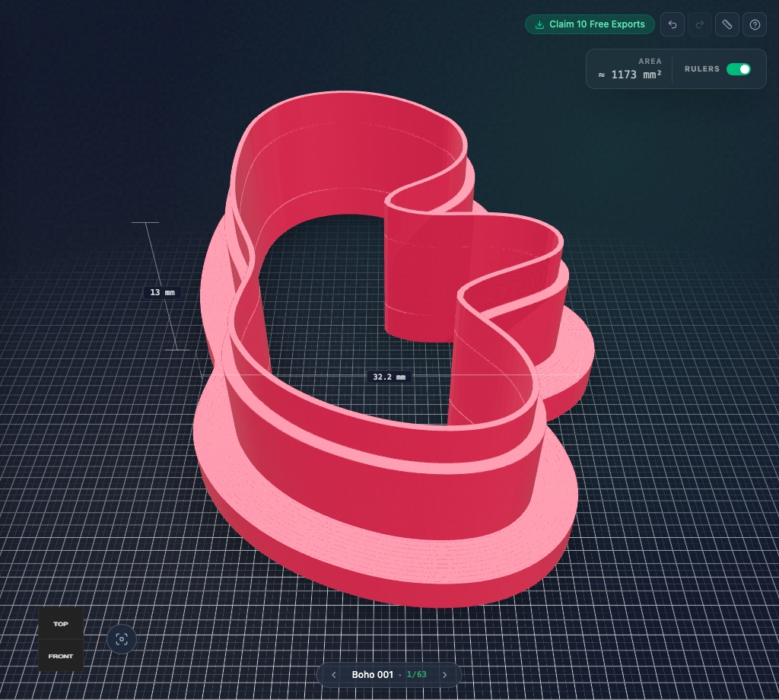Screen dimensions: 779x700
Task: Toggle the Rulers switch off
Action: pyautogui.click(x=738, y=69)
